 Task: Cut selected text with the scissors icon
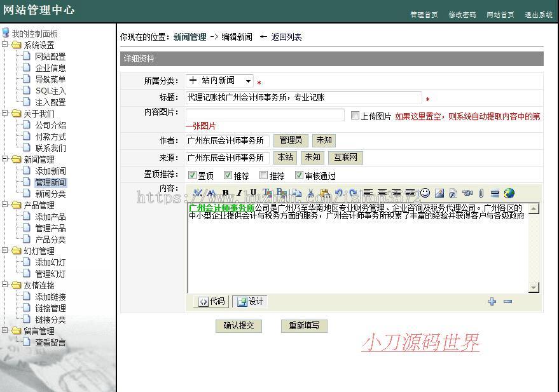[x=310, y=193]
